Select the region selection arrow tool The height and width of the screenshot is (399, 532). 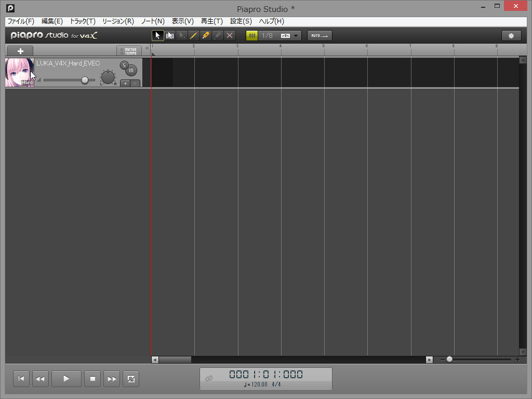170,36
